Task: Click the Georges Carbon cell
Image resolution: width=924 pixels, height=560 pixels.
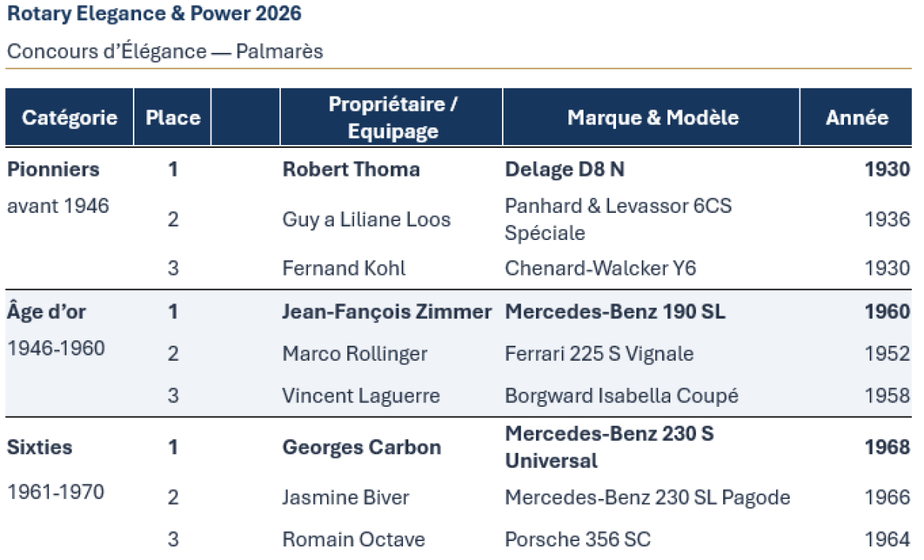Action: pos(362,447)
